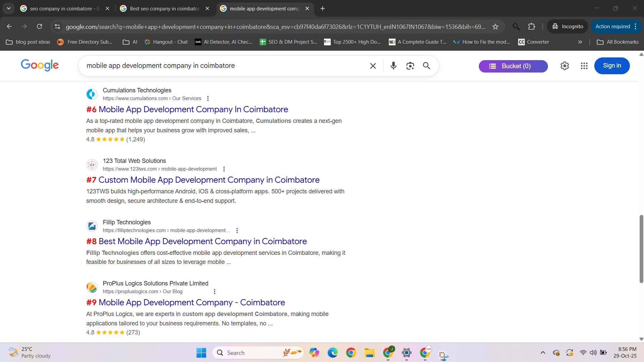Screen dimensions: 644x362
Task: Open more options for Fillip Technologies result
Action: tap(237, 230)
